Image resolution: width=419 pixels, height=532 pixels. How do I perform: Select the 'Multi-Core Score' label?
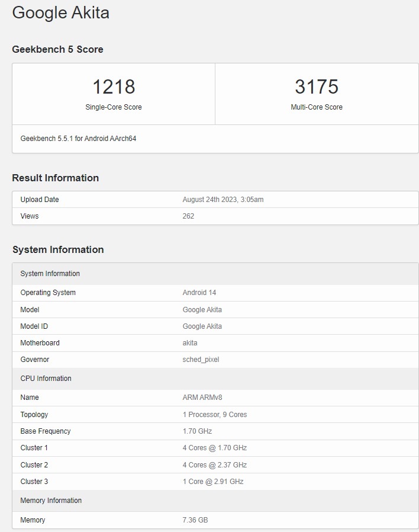317,107
